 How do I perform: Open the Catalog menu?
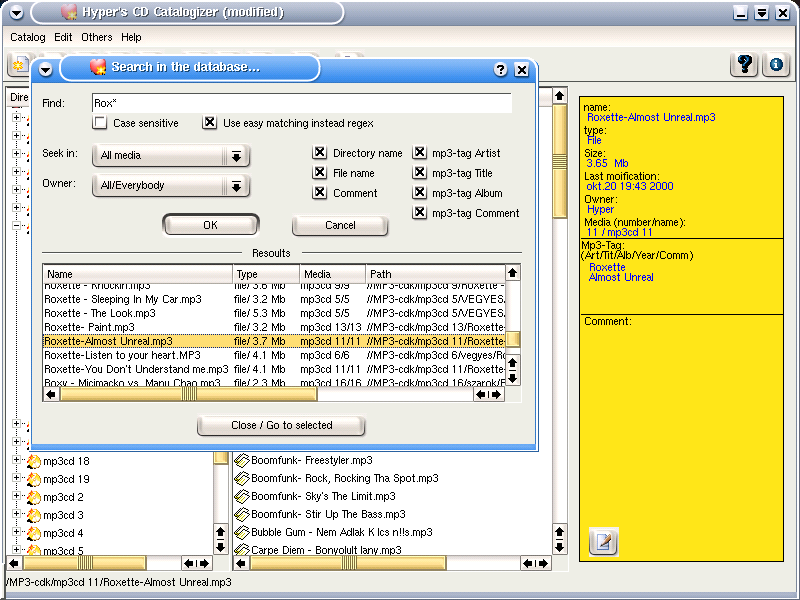pyautogui.click(x=28, y=37)
